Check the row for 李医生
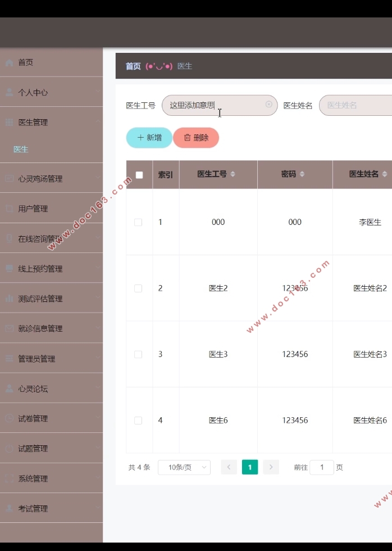Screen dimensions: 392x551 pyautogui.click(x=138, y=222)
